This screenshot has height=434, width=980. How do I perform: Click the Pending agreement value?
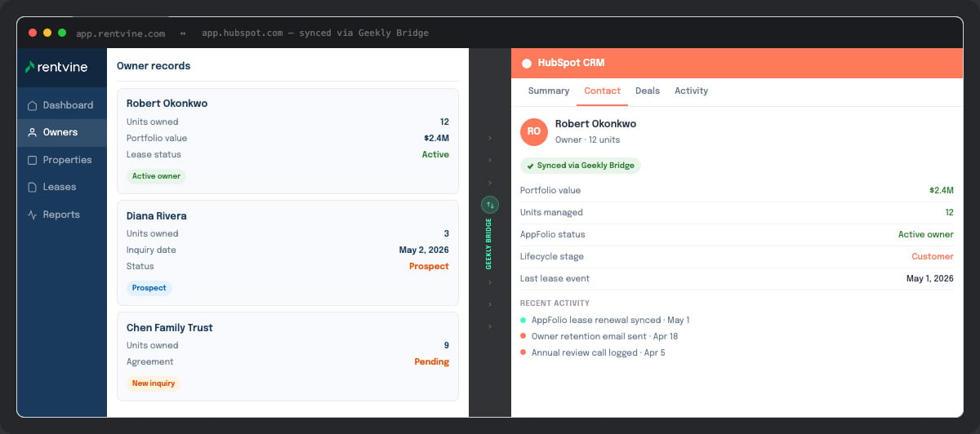click(x=431, y=361)
